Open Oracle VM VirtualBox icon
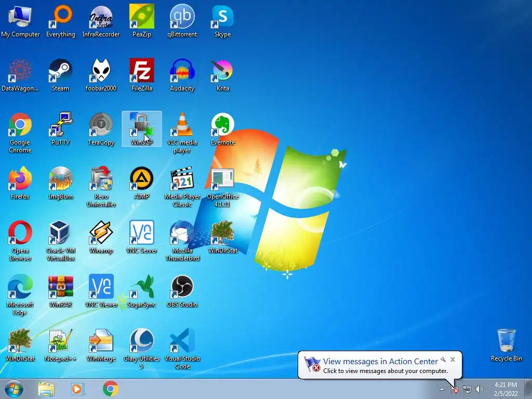532x399 pixels. (x=60, y=241)
